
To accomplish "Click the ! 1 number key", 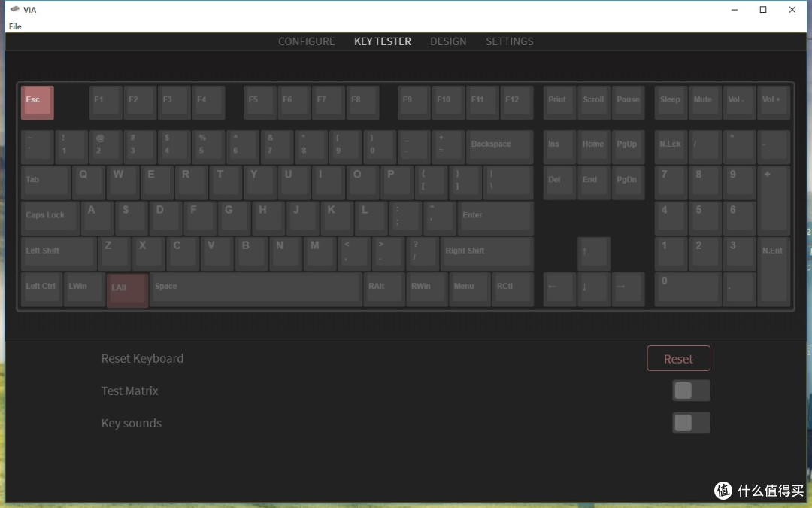I will point(71,148).
